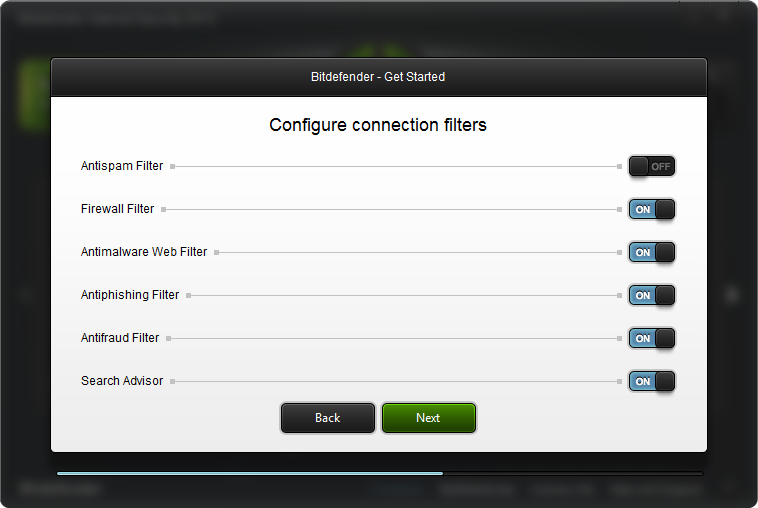Return with the Back button
The height and width of the screenshot is (508, 758).
pos(328,418)
